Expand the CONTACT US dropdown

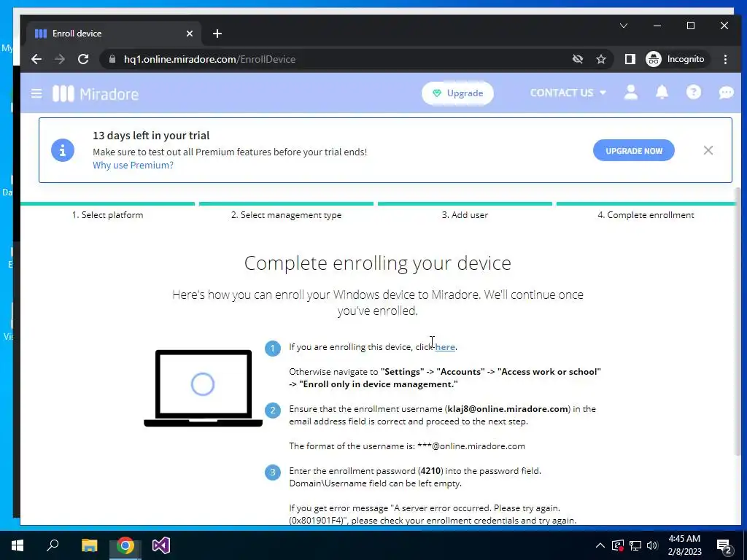(x=568, y=93)
